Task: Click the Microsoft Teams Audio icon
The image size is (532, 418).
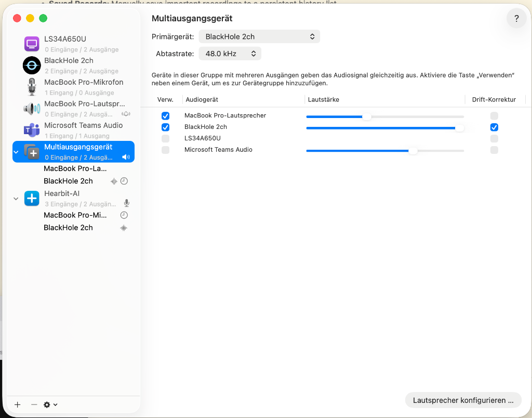Action: tap(32, 130)
